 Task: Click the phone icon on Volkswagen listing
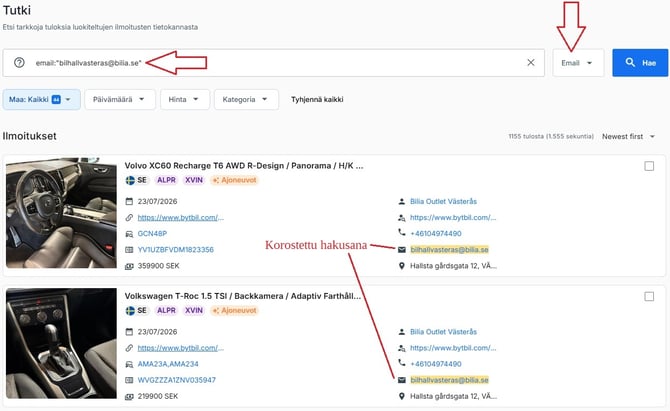(402, 363)
